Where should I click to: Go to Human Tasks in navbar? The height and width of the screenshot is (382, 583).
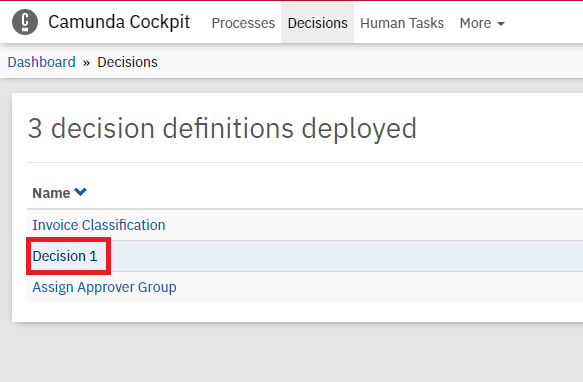(402, 23)
